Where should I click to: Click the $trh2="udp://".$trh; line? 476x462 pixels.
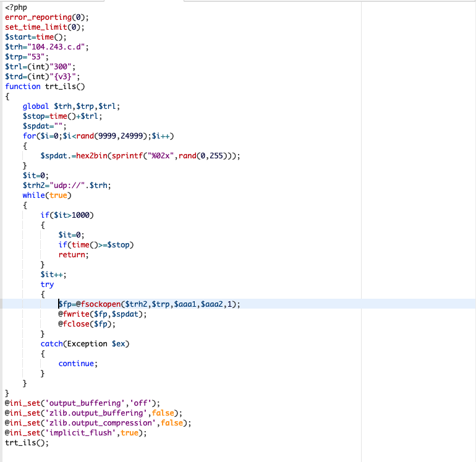pos(67,186)
